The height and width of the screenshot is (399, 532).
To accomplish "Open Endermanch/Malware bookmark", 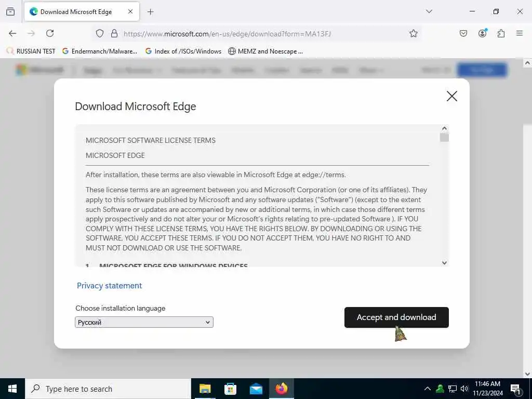I will pyautogui.click(x=100, y=51).
